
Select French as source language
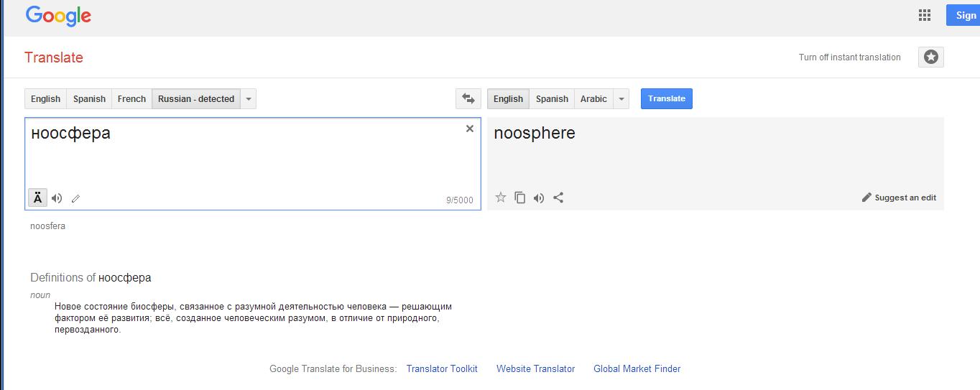tap(131, 99)
